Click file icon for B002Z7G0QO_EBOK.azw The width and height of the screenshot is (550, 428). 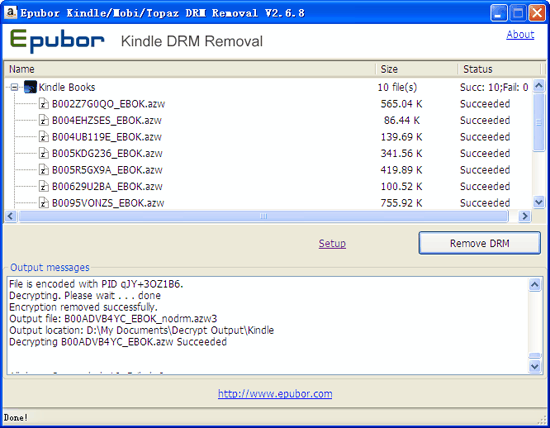point(43,103)
